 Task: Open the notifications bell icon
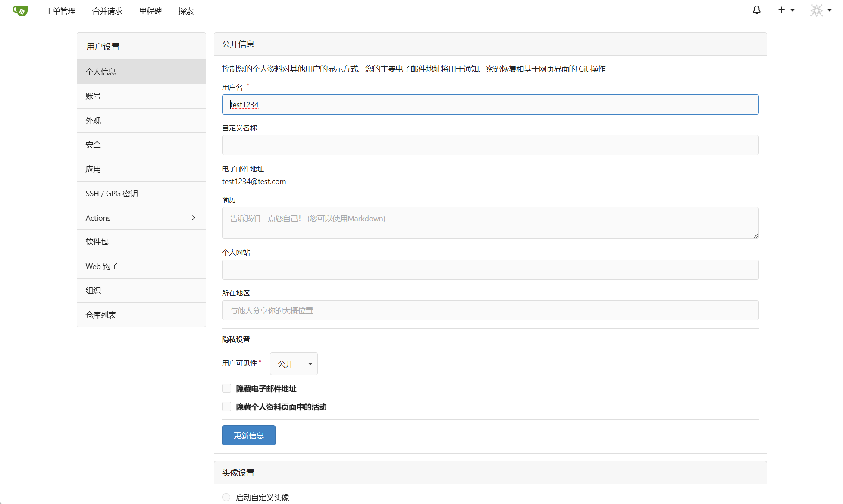click(756, 10)
